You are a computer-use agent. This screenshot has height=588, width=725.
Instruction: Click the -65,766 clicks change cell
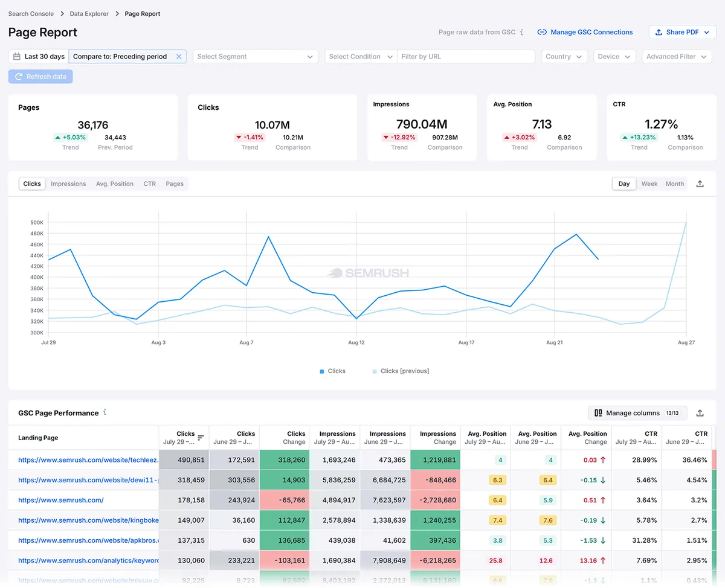[x=285, y=500]
